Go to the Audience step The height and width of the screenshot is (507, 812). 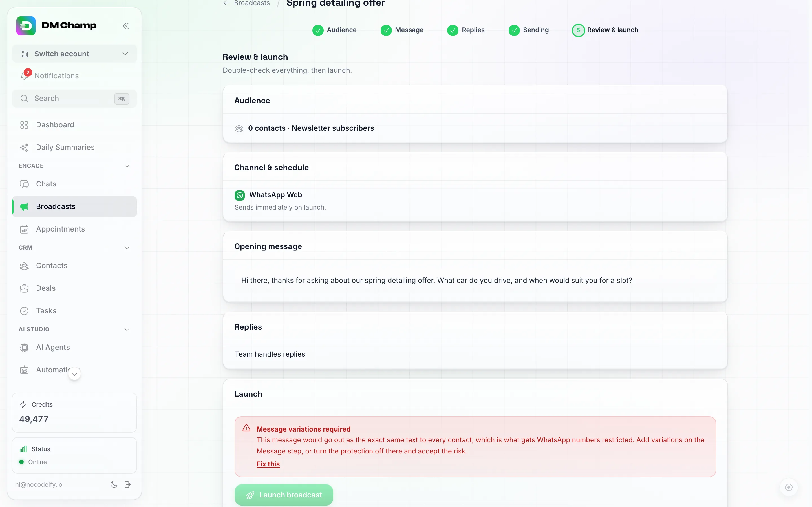click(x=335, y=30)
